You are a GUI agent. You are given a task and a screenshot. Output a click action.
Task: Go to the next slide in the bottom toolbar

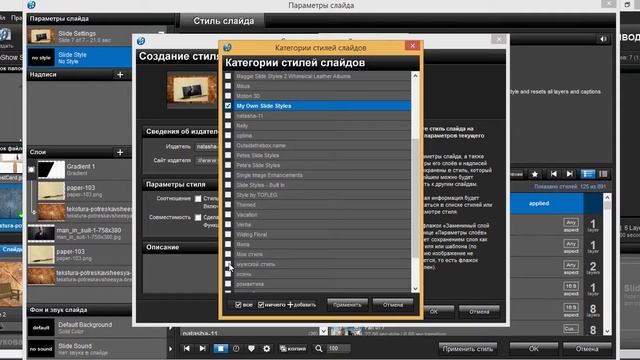[202, 349]
